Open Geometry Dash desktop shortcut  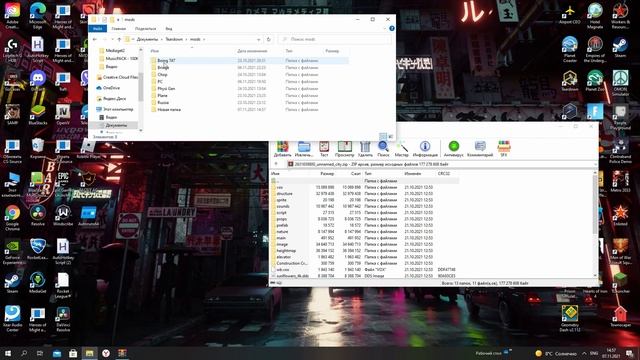pyautogui.click(x=570, y=318)
